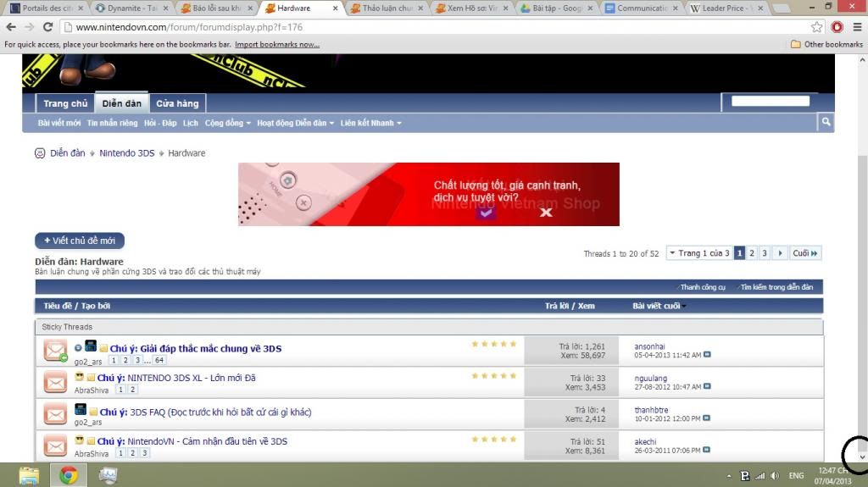This screenshot has width=868, height=487.
Task: Click envelope icon of 3DS FAQ thread
Action: pyautogui.click(x=55, y=414)
